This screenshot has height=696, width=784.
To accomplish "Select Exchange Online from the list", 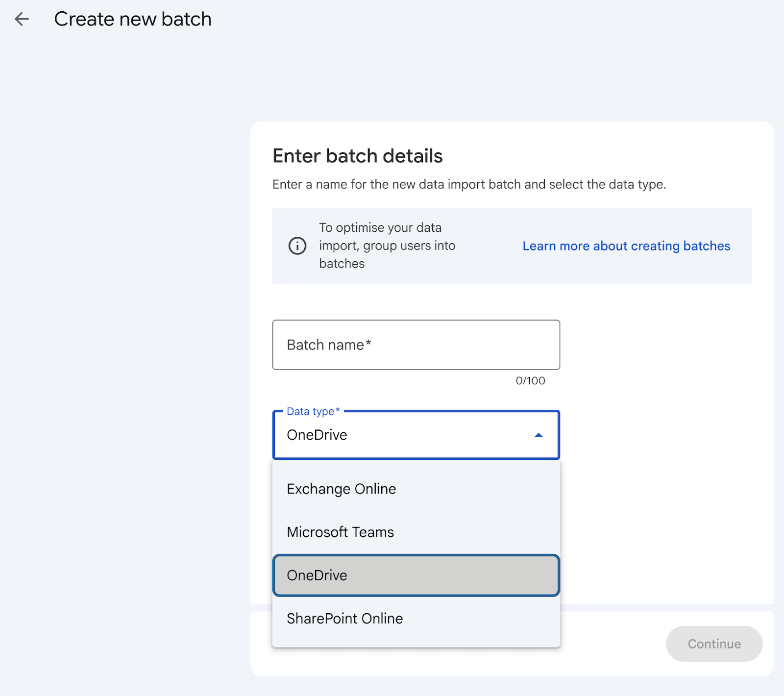I will 416,489.
